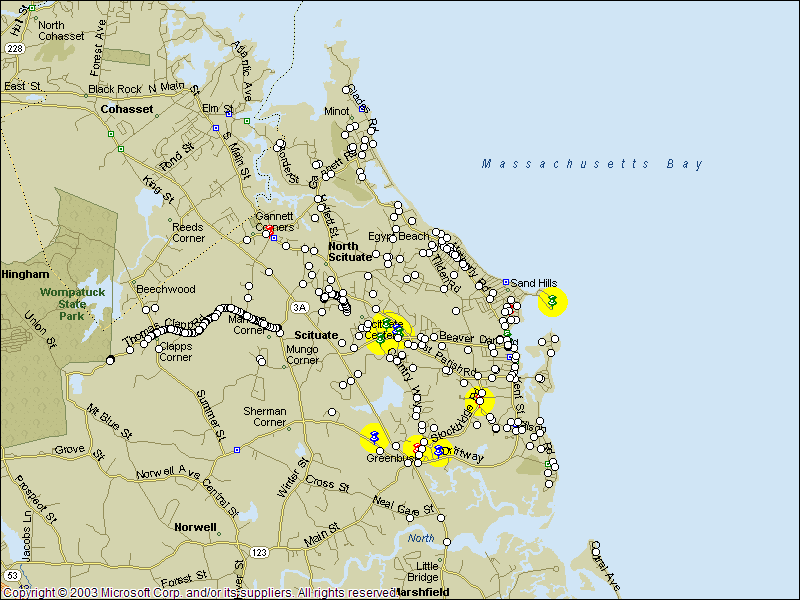The height and width of the screenshot is (600, 800).
Task: Select the Norwell town label
Action: pos(195,527)
